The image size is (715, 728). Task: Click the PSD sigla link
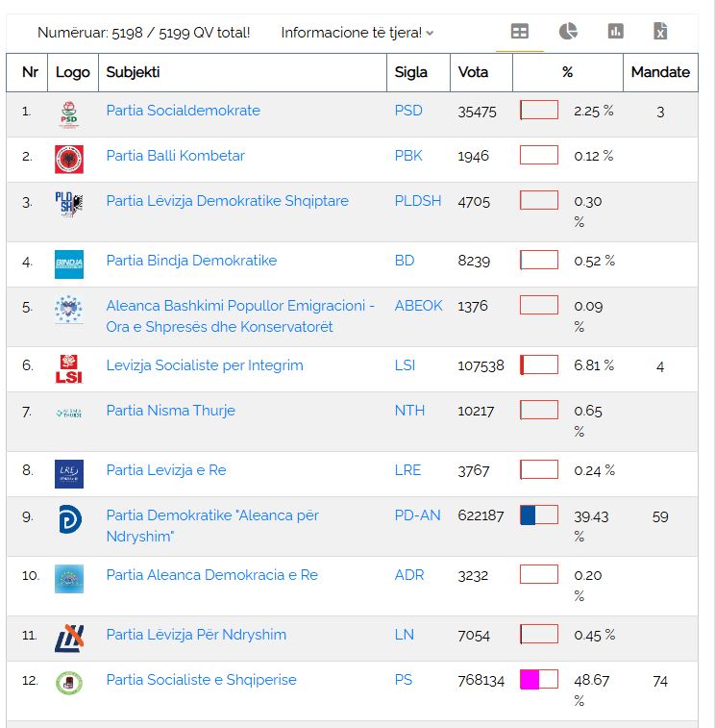pos(408,111)
